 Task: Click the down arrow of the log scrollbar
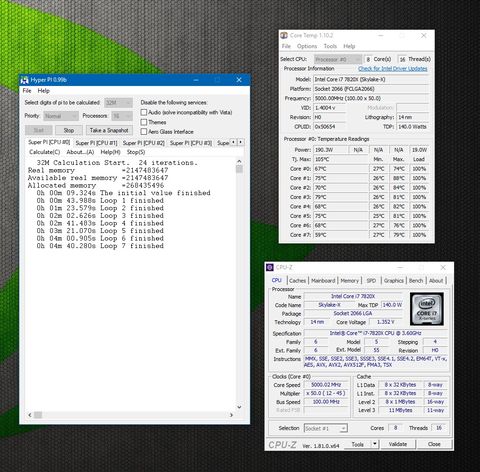239,407
